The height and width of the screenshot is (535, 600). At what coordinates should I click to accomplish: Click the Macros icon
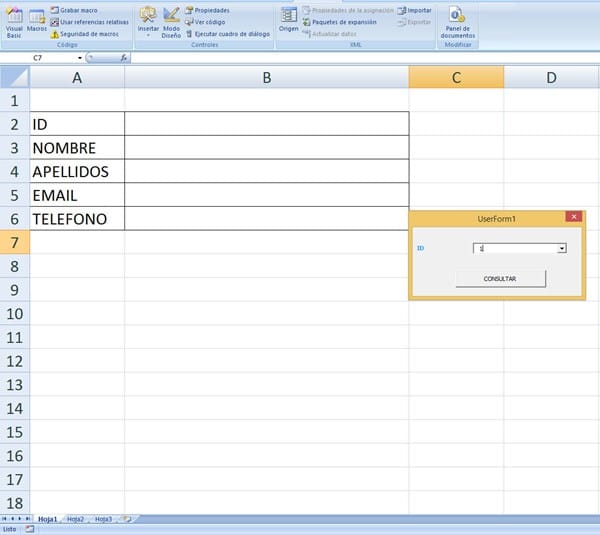pyautogui.click(x=37, y=20)
